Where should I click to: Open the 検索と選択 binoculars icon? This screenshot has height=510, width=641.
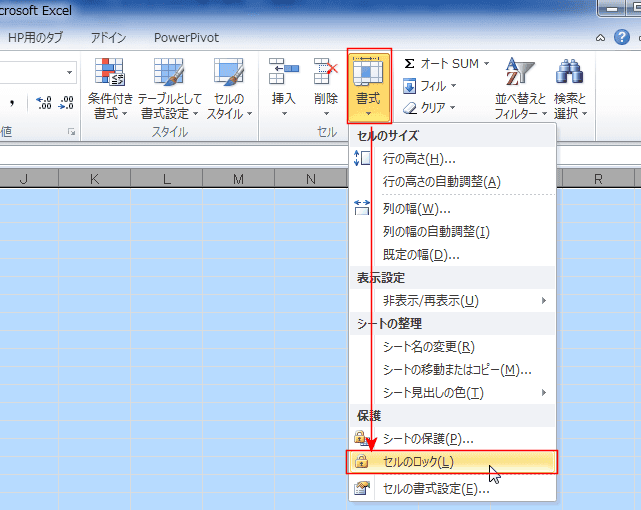tap(569, 71)
